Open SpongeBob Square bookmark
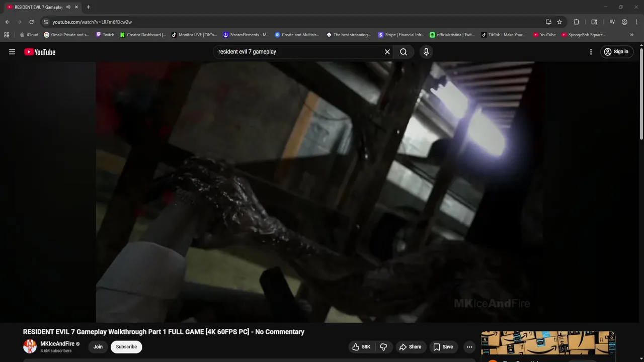644x362 pixels. pyautogui.click(x=584, y=35)
